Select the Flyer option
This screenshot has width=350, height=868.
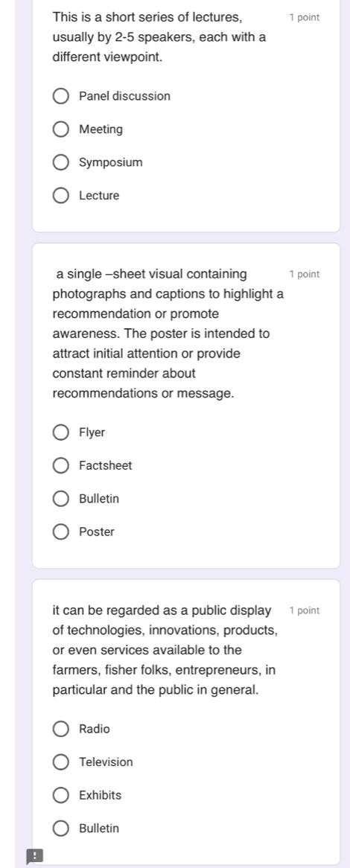point(61,433)
